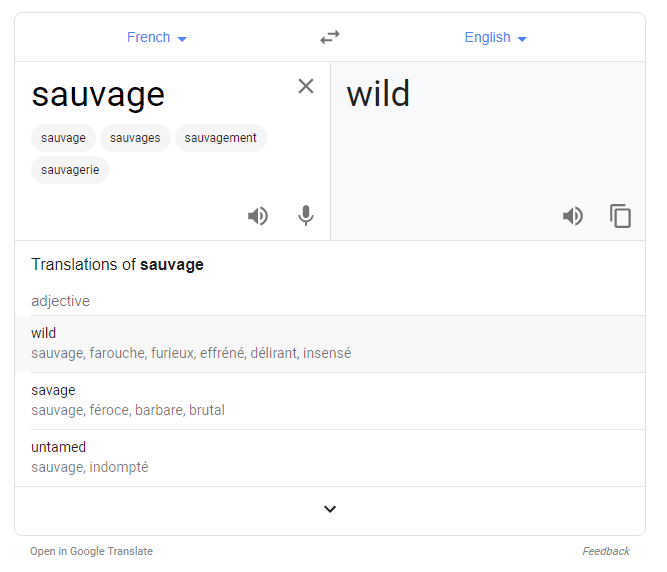
Task: Click the translated output 'wild'
Action: click(x=378, y=94)
